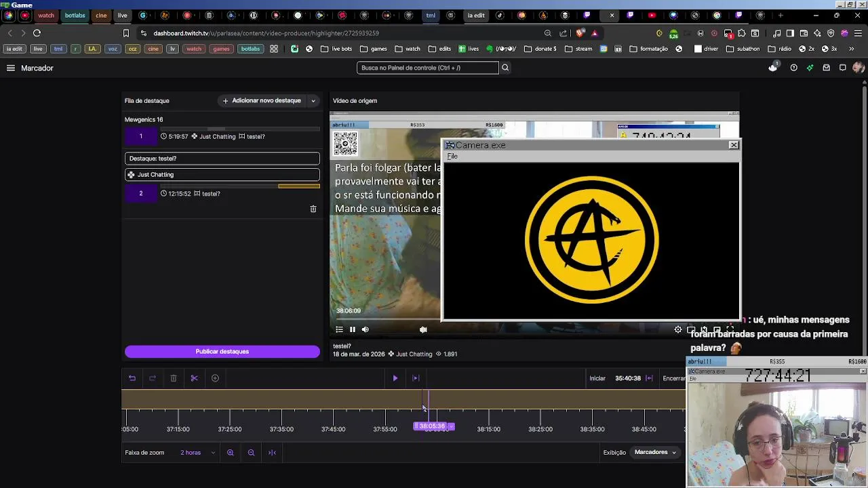Click the Mewgenics 16 queue title
868x488 pixels.
(144, 120)
